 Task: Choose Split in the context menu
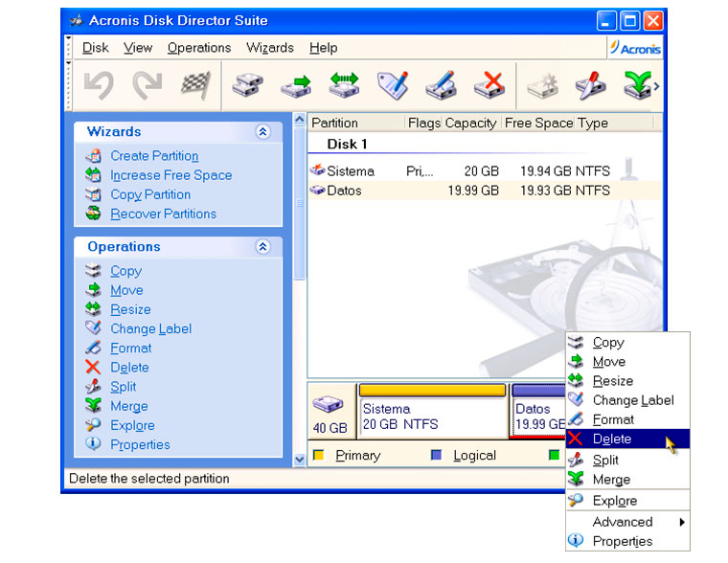[x=627, y=460]
